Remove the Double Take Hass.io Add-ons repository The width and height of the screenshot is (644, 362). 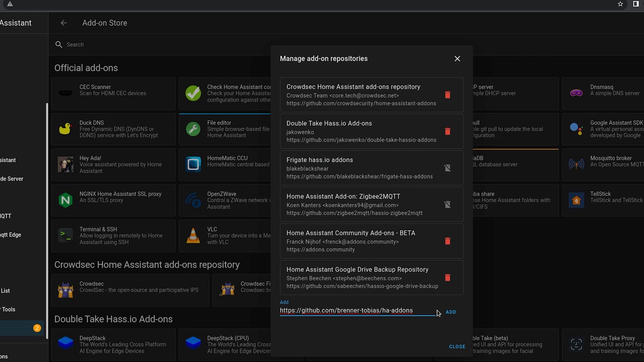point(447,132)
